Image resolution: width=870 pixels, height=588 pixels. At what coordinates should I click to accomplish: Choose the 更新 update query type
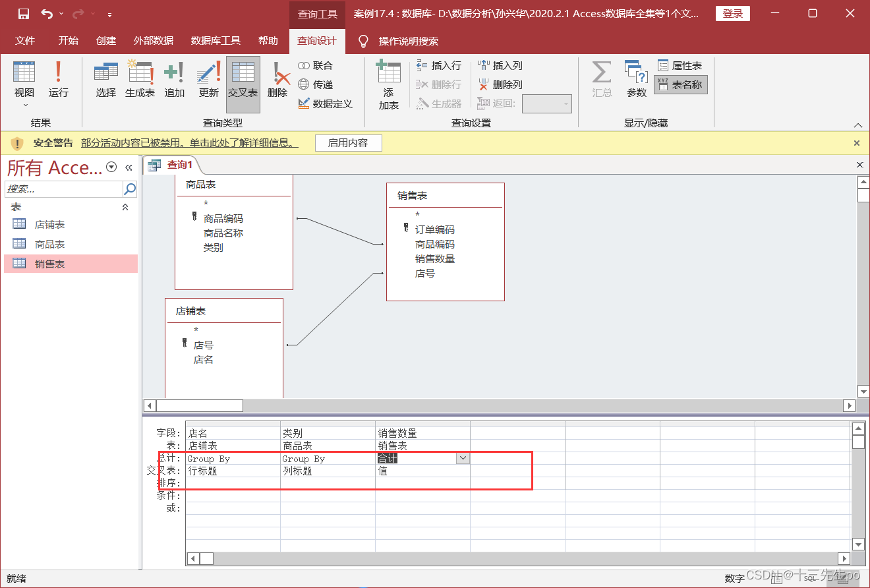coord(208,80)
